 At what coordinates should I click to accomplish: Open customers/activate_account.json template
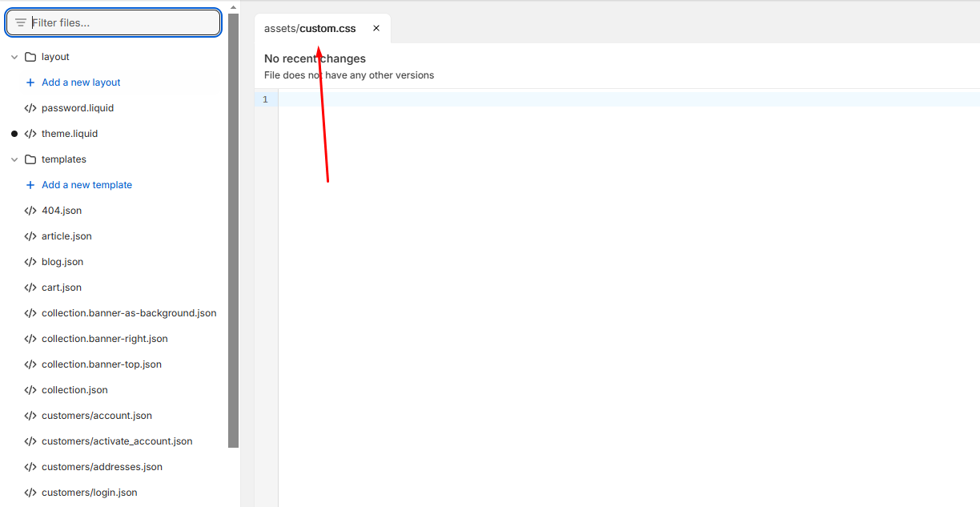(x=117, y=441)
